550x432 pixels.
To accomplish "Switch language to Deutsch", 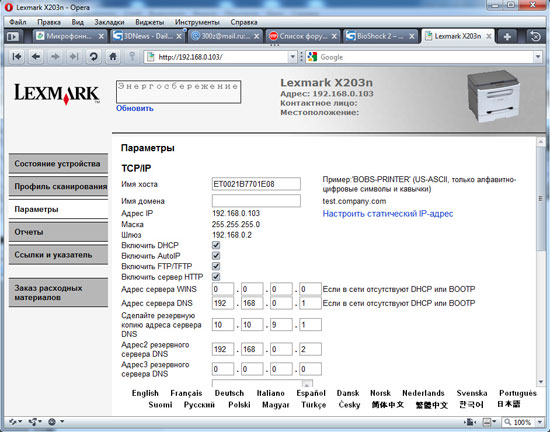I will (229, 393).
